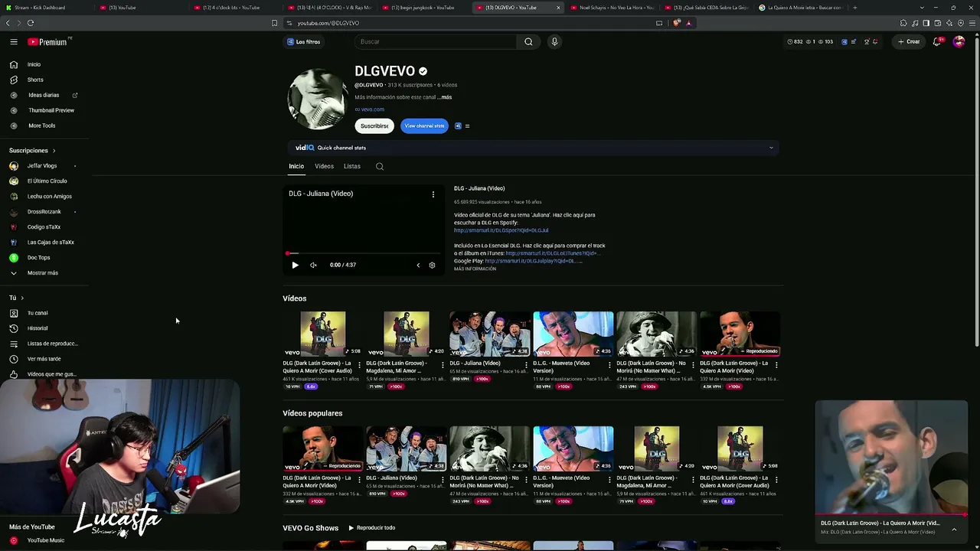Screen dimensions: 980x551
Task: Subscribe with the Suscribirse button
Action: 374,126
